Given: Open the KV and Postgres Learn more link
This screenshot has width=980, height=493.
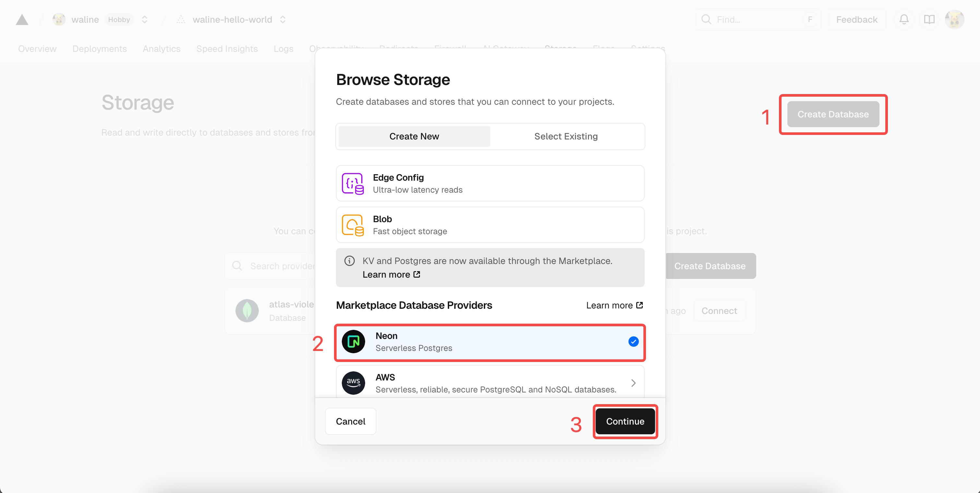Looking at the screenshot, I should click(391, 275).
